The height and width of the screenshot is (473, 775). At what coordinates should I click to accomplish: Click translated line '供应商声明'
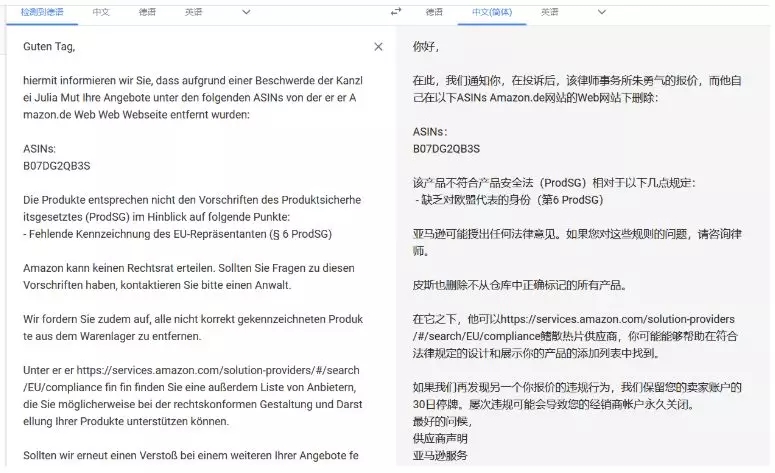440,438
